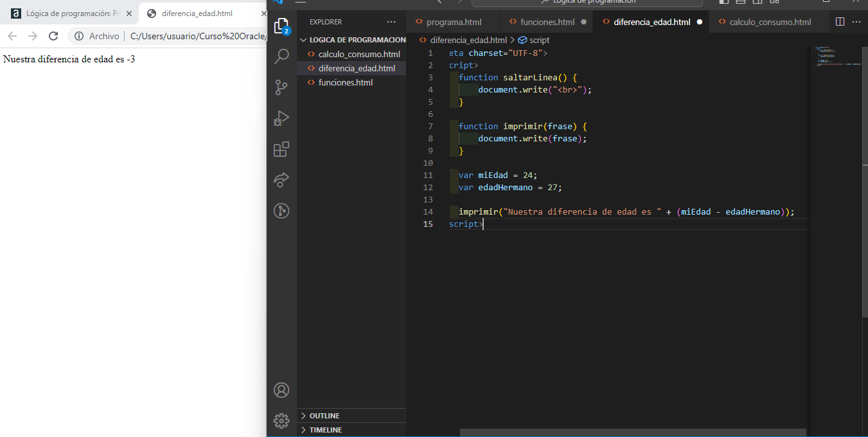Open the Search view in VS Code

(281, 57)
